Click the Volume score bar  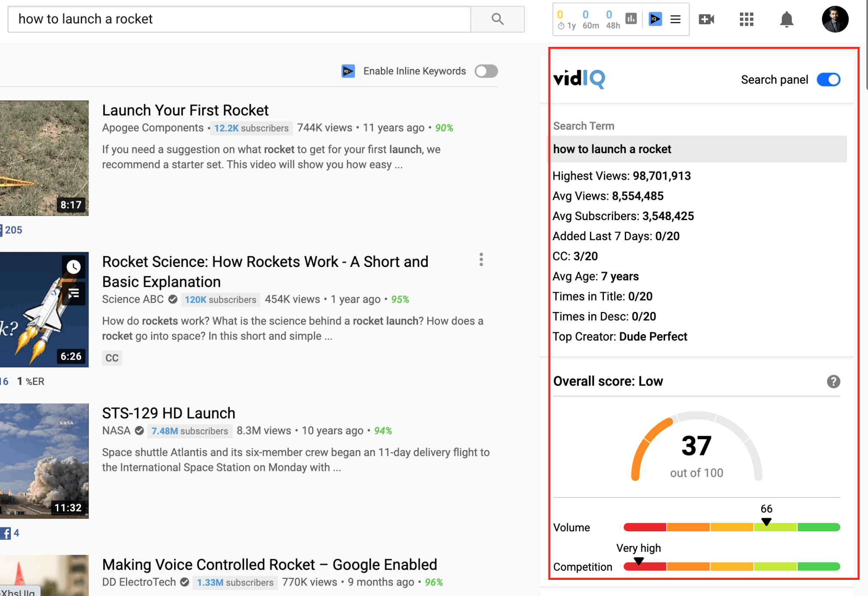732,527
